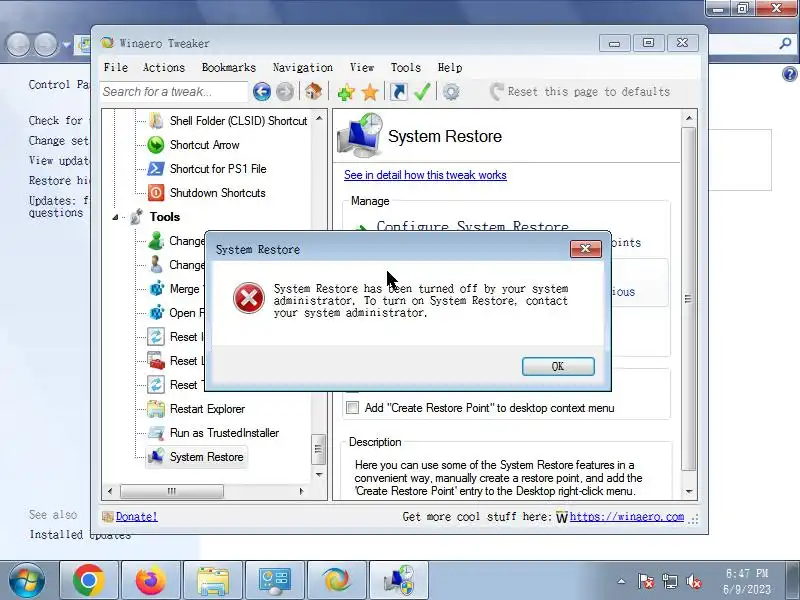Open the Actions menu
800x600 pixels.
[x=164, y=67]
